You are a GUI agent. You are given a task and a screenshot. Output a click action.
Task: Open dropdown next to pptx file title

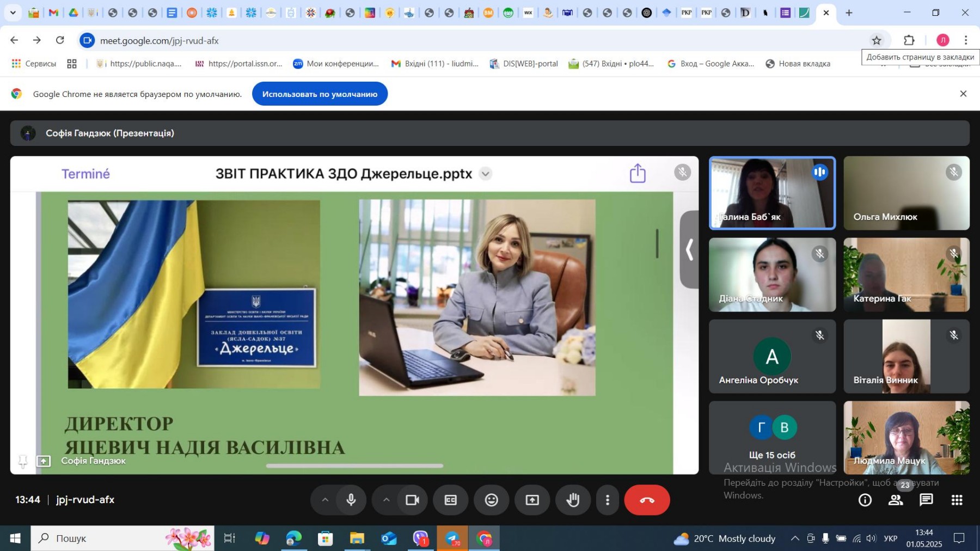(x=485, y=174)
